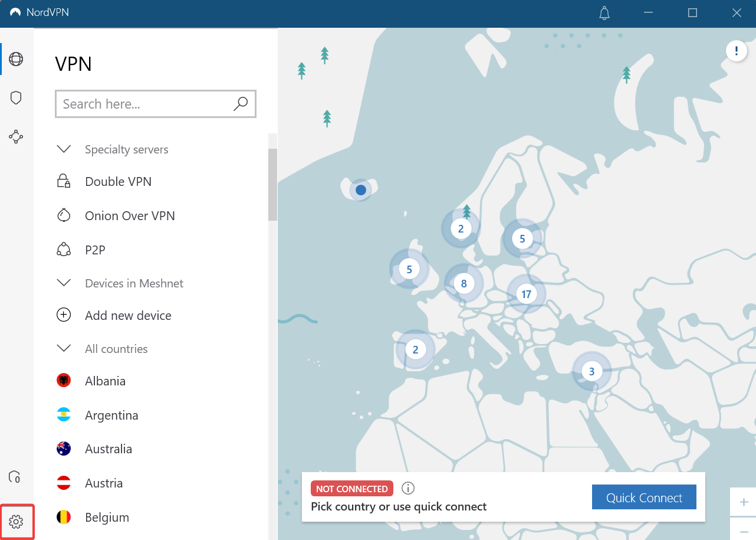View connection info via the circled i icon
Screen dimensions: 756x540
407,488
